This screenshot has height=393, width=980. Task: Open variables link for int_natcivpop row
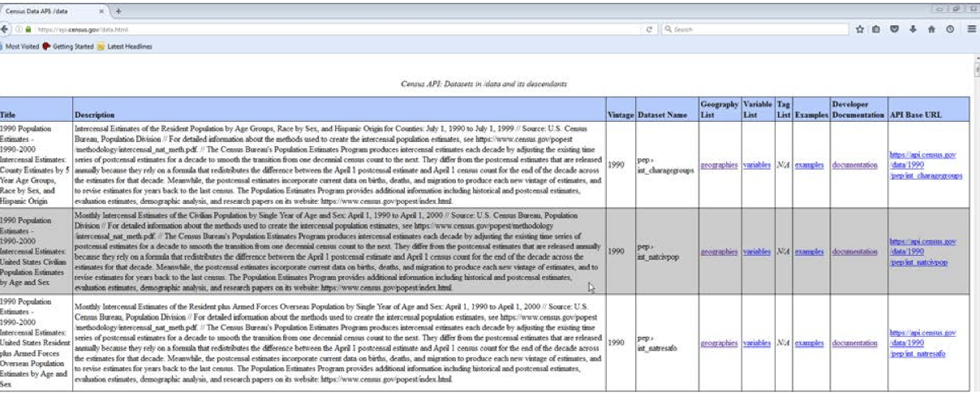[x=756, y=252]
